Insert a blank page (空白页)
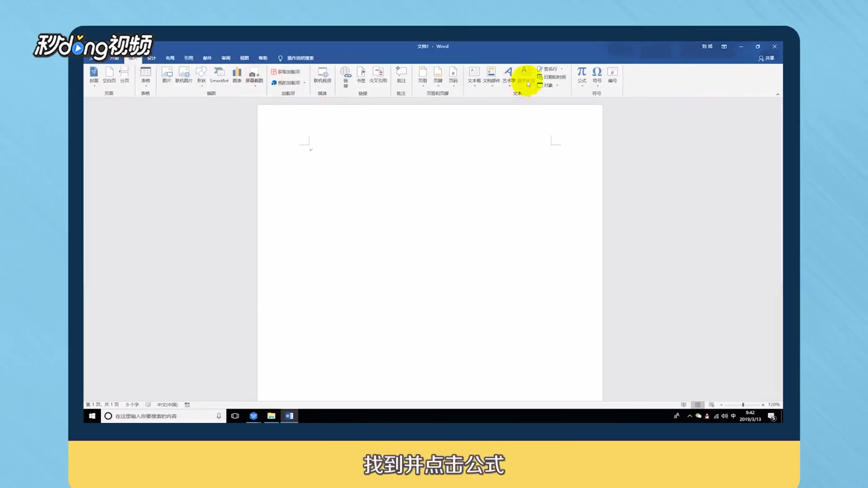Image resolution: width=868 pixels, height=488 pixels. click(x=109, y=75)
